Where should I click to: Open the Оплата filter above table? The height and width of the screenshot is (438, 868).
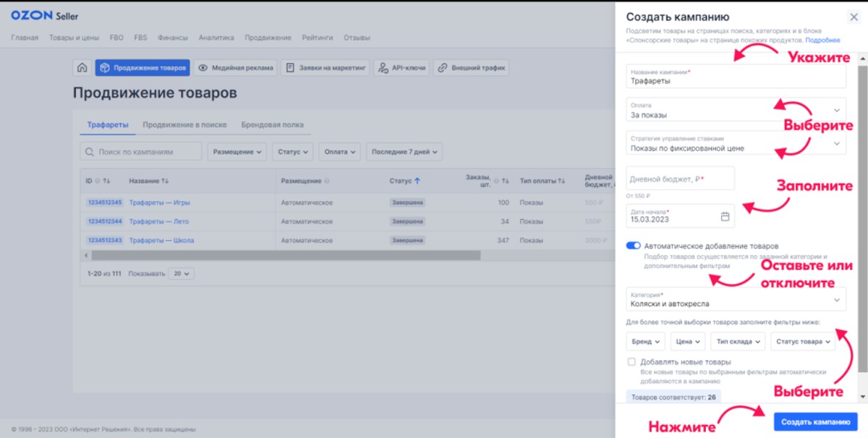pyautogui.click(x=339, y=152)
